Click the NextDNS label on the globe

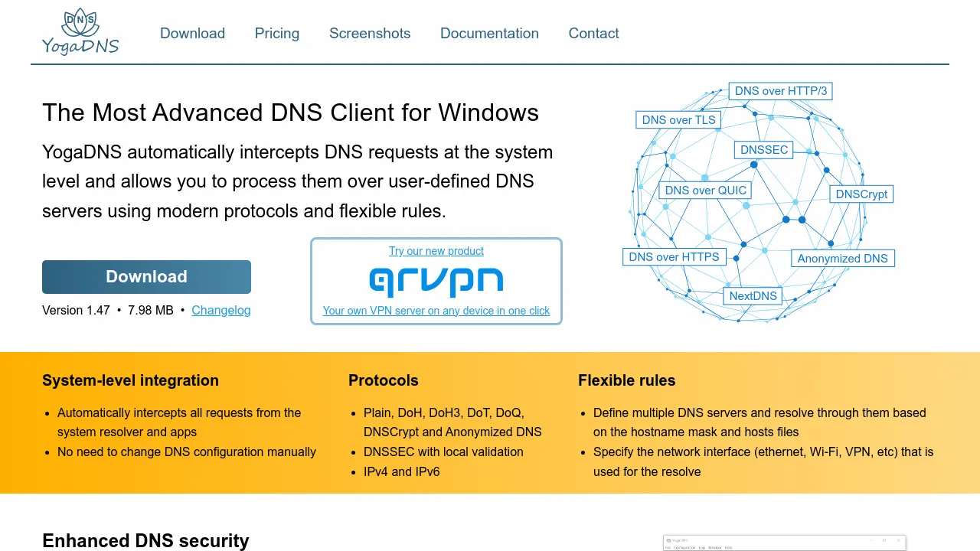click(753, 296)
